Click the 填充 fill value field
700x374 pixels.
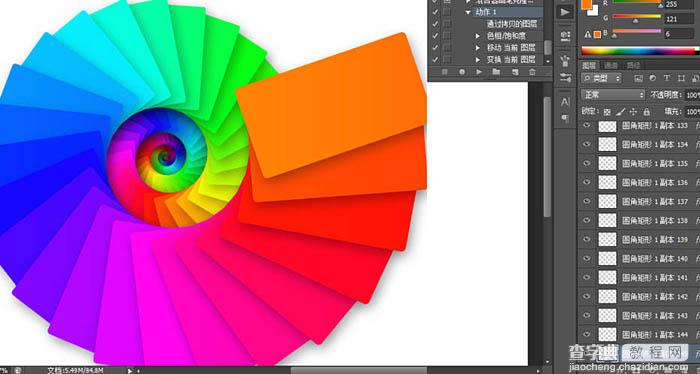pos(692,111)
